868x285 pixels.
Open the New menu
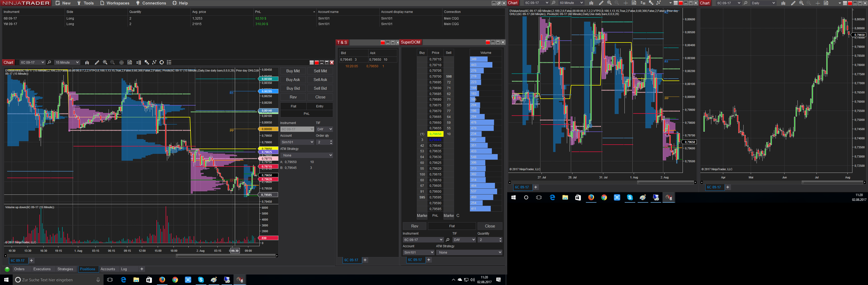[x=63, y=3]
